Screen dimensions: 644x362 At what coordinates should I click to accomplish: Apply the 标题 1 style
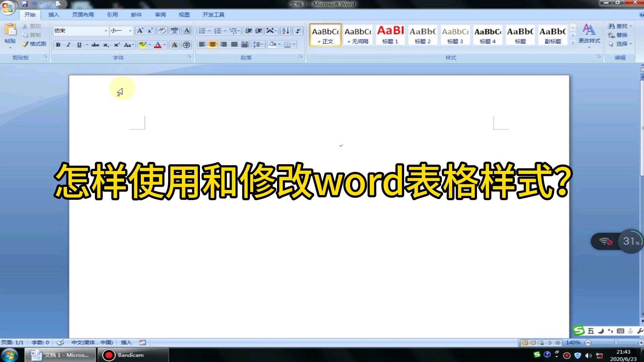pyautogui.click(x=390, y=35)
